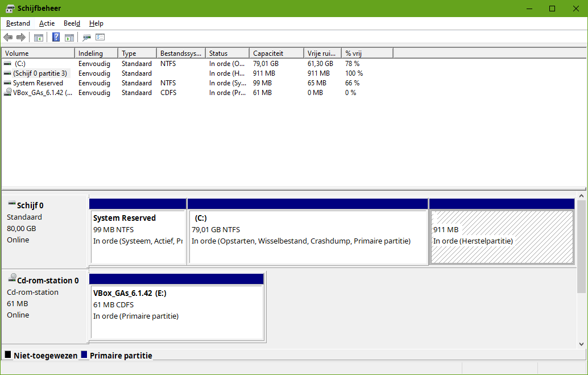588x375 pixels.
Task: Click the Status column header
Action: pos(226,53)
